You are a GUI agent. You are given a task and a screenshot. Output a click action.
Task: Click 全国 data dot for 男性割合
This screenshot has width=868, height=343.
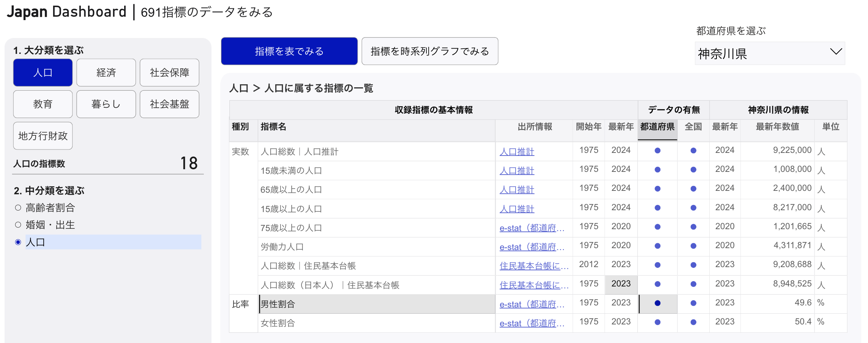tap(693, 303)
